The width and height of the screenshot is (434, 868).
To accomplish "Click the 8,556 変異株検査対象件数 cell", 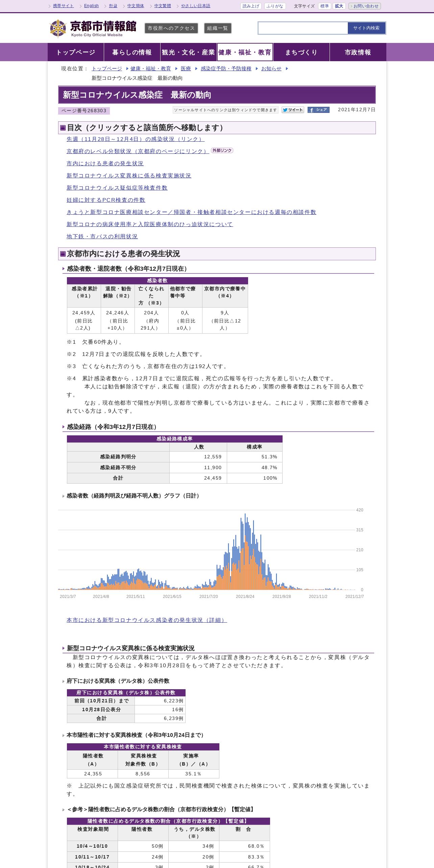I will coord(143,774).
